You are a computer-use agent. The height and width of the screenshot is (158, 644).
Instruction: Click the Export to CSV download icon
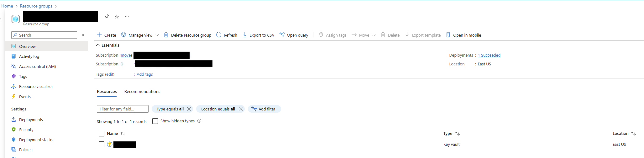[245, 35]
